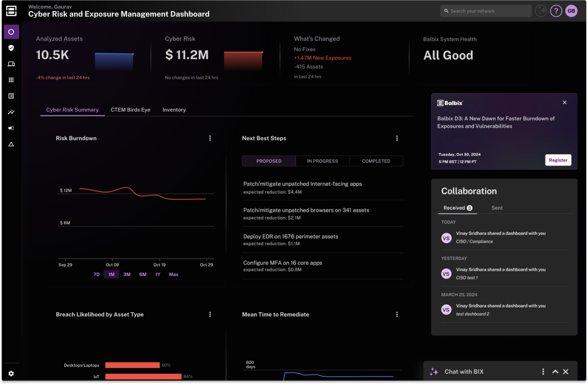
Task: Open the help question mark icon
Action: [x=556, y=11]
